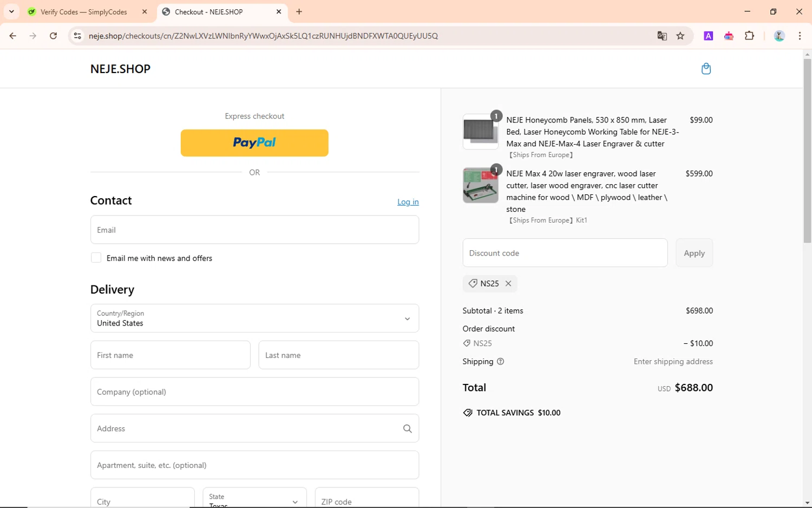This screenshot has height=508, width=812.
Task: Expand the State dropdown
Action: 254,498
